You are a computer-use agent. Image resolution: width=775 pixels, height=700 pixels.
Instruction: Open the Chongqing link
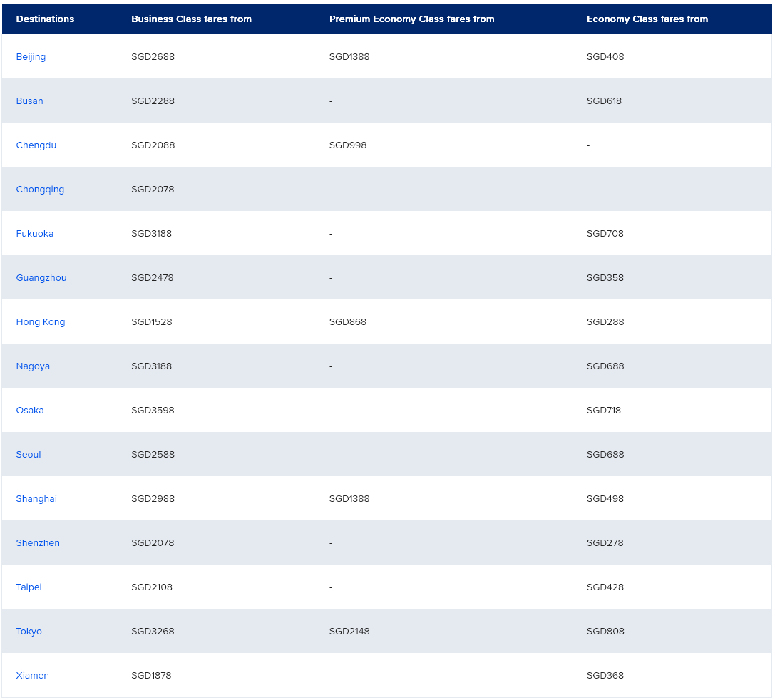(x=40, y=190)
